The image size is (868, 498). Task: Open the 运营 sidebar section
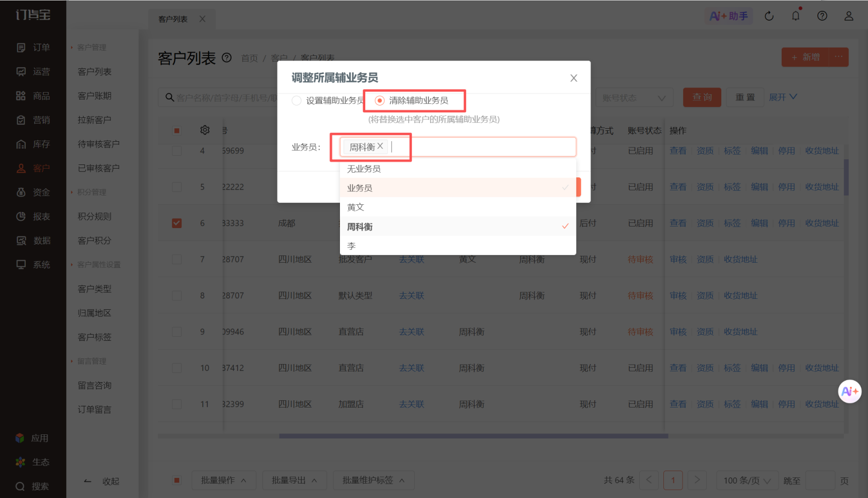(33, 72)
